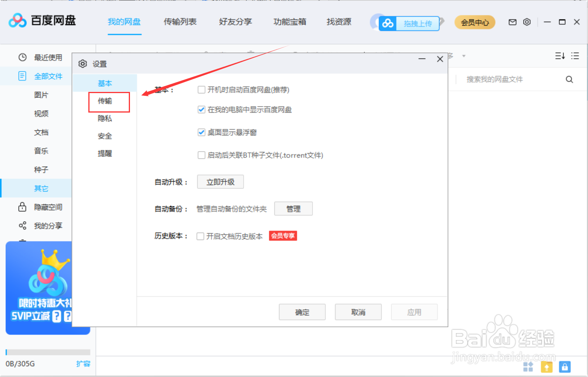Screen dimensions: 588x377
Task: Click the 拖拽上传 button
Action: [418, 24]
